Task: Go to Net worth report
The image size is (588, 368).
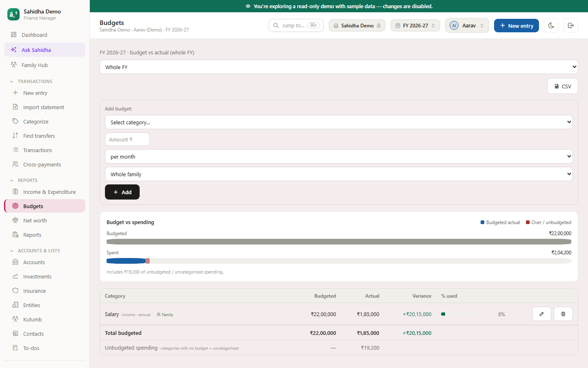Action: [45, 220]
